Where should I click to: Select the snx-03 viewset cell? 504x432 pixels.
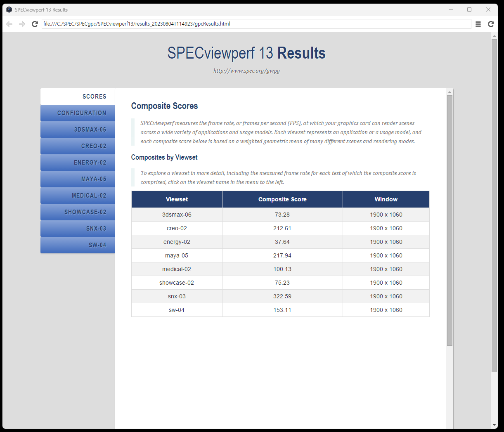click(177, 296)
